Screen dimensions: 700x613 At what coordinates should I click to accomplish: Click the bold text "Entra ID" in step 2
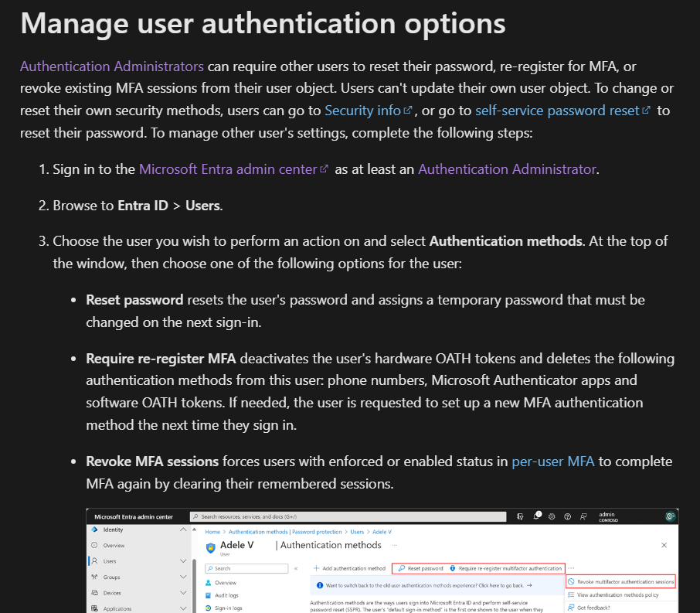(143, 205)
